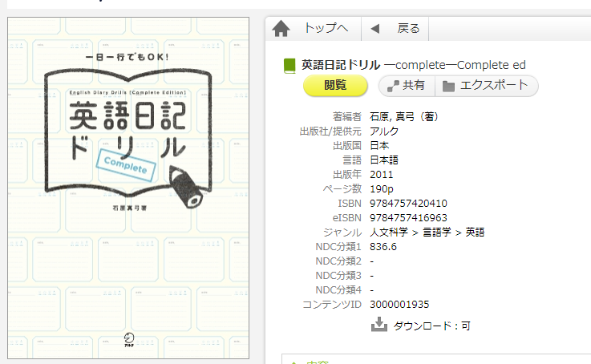Image resolution: width=591 pixels, height=364 pixels.
Task: Go back with 戻る button
Action: coord(408,28)
